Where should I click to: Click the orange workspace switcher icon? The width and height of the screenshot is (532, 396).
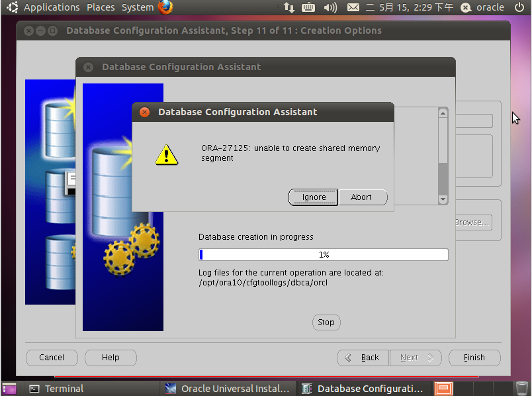tap(443, 389)
